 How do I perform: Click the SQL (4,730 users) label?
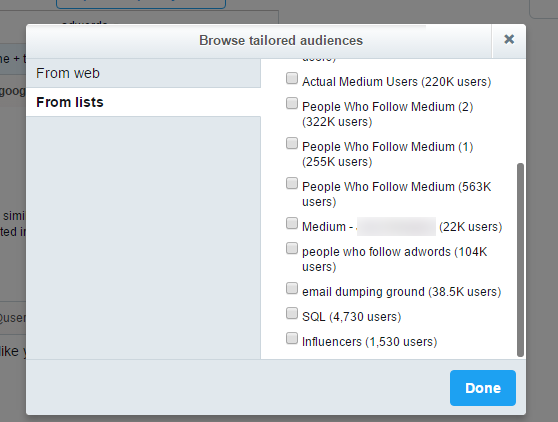click(352, 317)
